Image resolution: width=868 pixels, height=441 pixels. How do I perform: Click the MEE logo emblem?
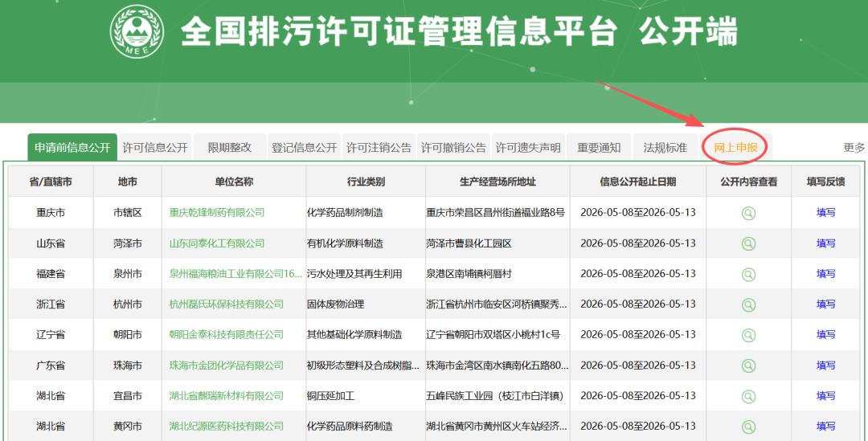(137, 31)
